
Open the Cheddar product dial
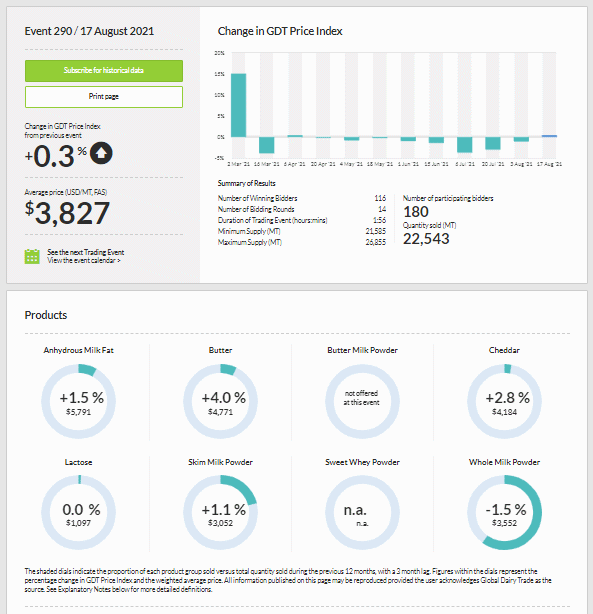coord(504,401)
